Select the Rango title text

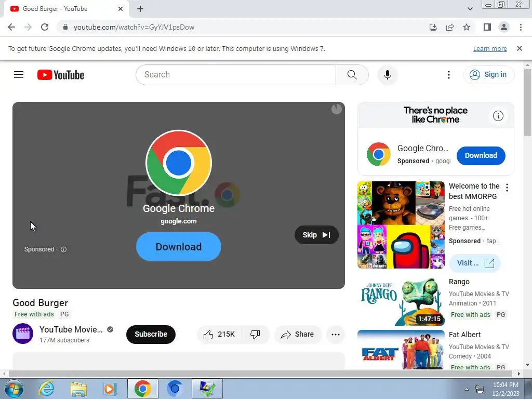click(x=459, y=282)
